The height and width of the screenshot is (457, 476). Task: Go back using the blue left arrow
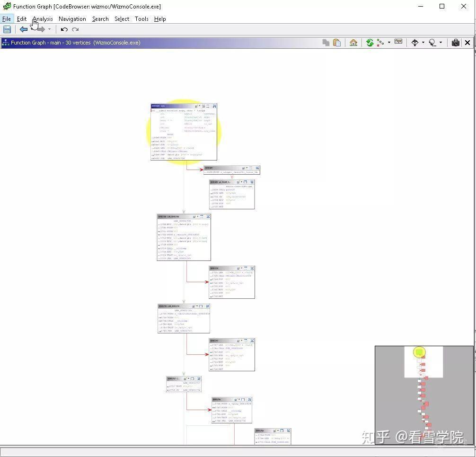[23, 29]
